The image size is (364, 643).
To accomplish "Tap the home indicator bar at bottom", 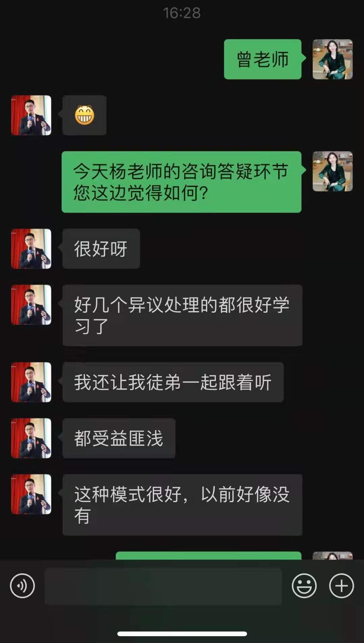I will pyautogui.click(x=182, y=634).
